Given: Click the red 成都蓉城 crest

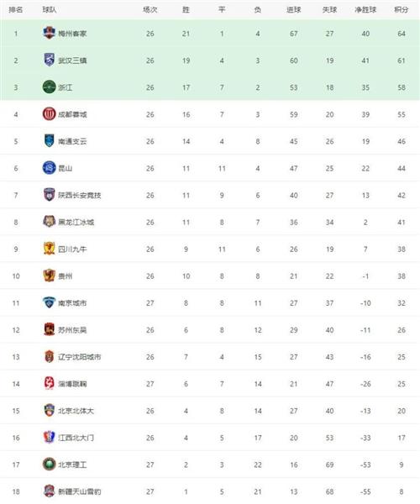Looking at the screenshot, I should [x=50, y=114].
